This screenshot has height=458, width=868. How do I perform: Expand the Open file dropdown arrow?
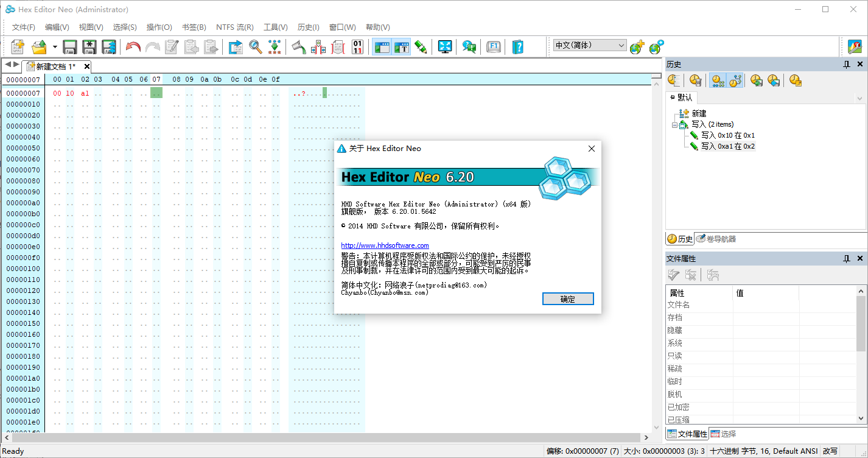[x=55, y=47]
